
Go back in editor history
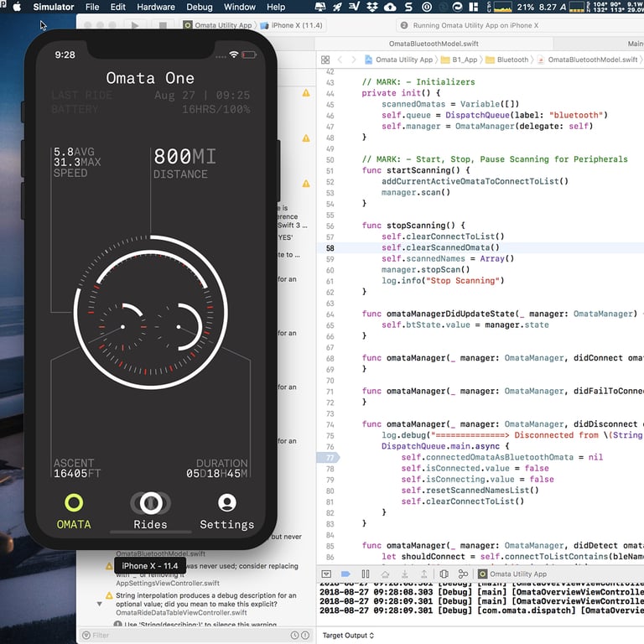[x=340, y=60]
